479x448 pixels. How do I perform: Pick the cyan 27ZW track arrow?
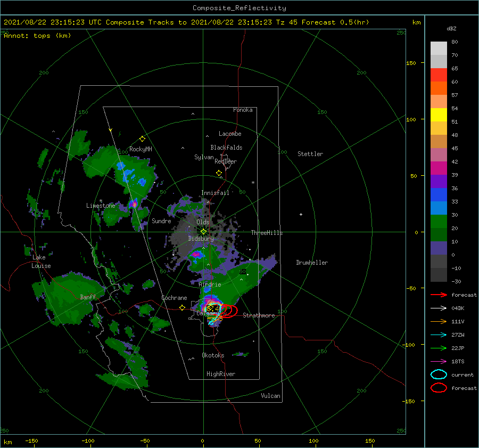(439, 335)
